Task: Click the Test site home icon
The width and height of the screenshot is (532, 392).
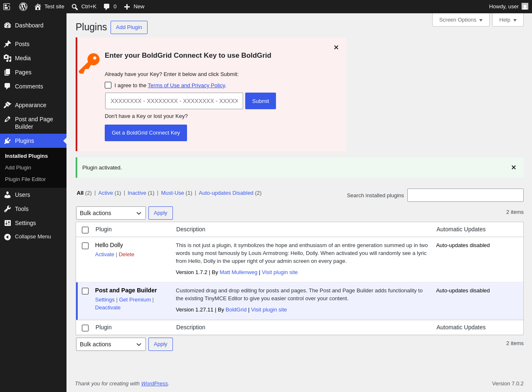Action: coord(38,7)
